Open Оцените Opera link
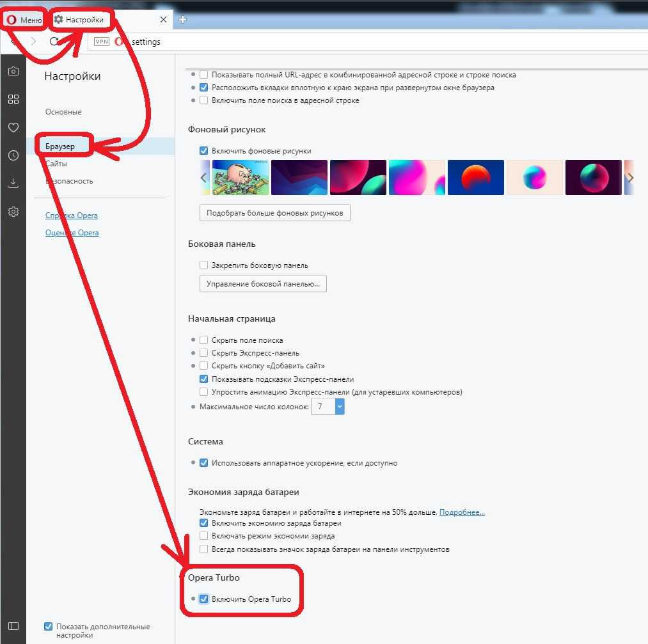 (72, 233)
